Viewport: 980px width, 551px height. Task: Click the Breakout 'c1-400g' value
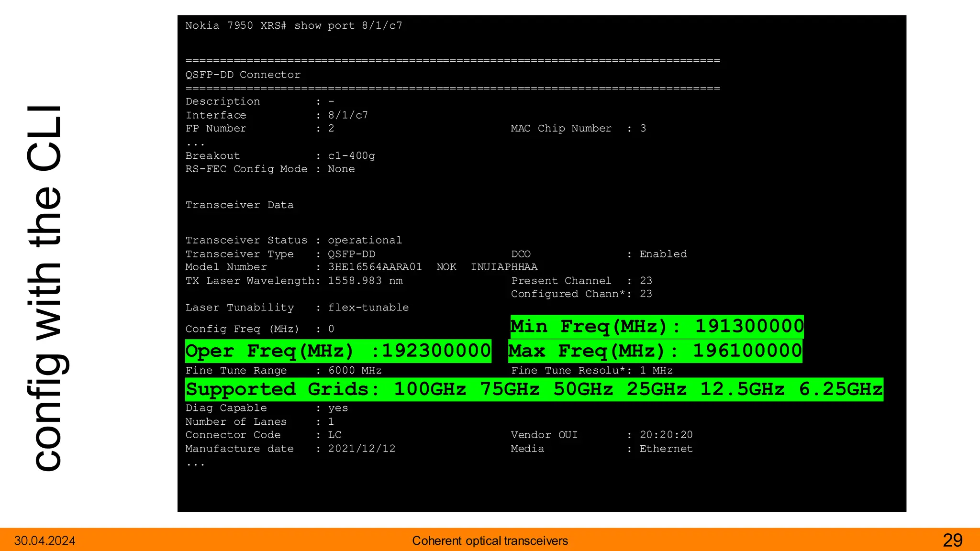351,156
